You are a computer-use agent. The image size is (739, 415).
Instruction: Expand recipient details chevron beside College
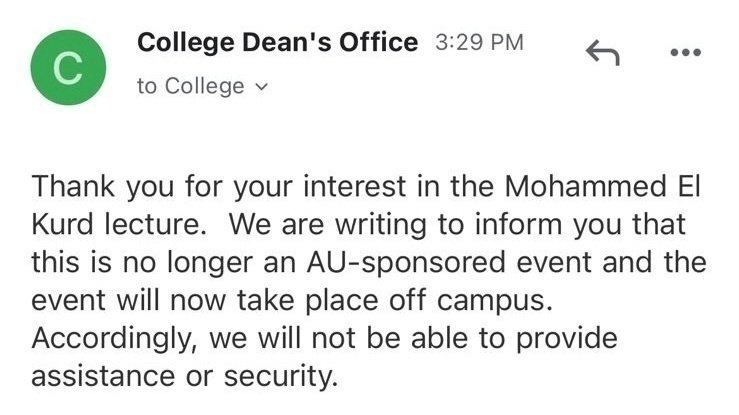click(x=263, y=88)
